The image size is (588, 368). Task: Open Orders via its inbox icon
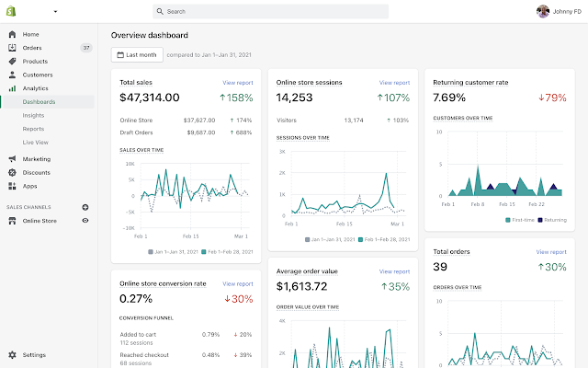[12, 48]
